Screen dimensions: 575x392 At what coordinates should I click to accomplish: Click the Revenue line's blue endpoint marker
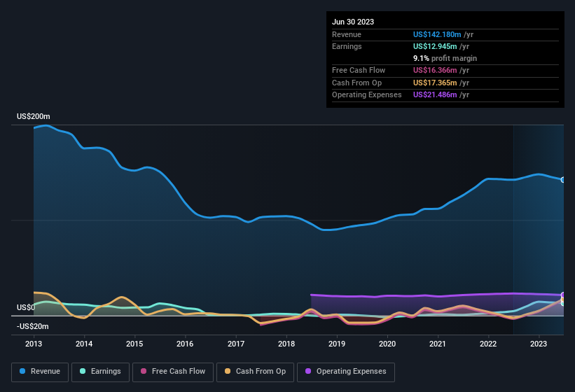[x=562, y=180]
